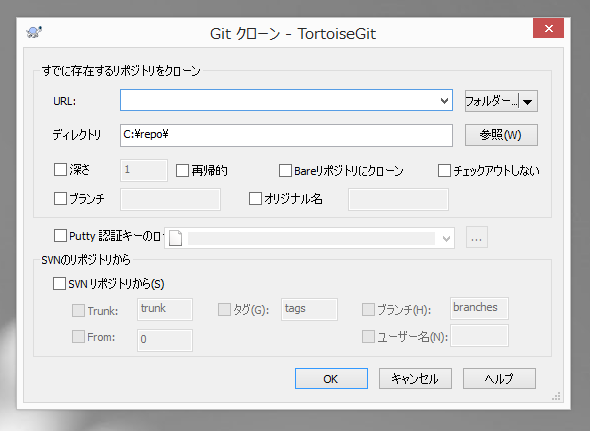Image resolution: width=590 pixels, height=431 pixels.
Task: Click the trunk text field
Action: tap(165, 309)
